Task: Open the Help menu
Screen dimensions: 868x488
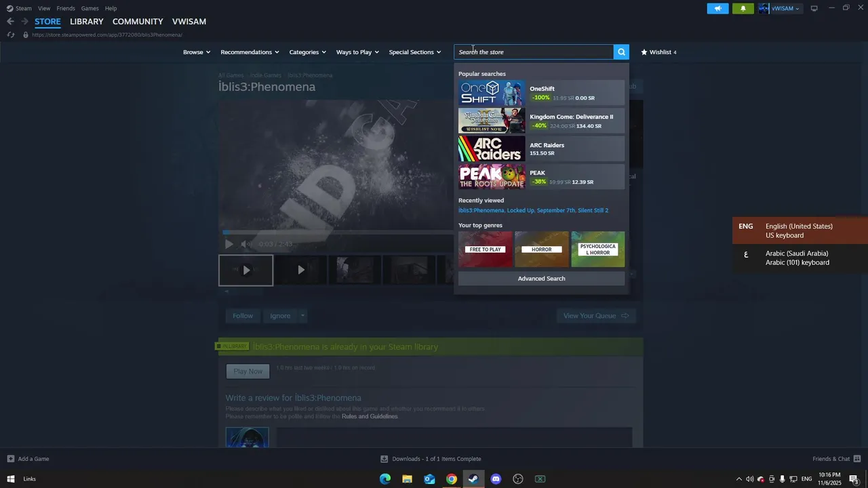Action: click(x=111, y=8)
